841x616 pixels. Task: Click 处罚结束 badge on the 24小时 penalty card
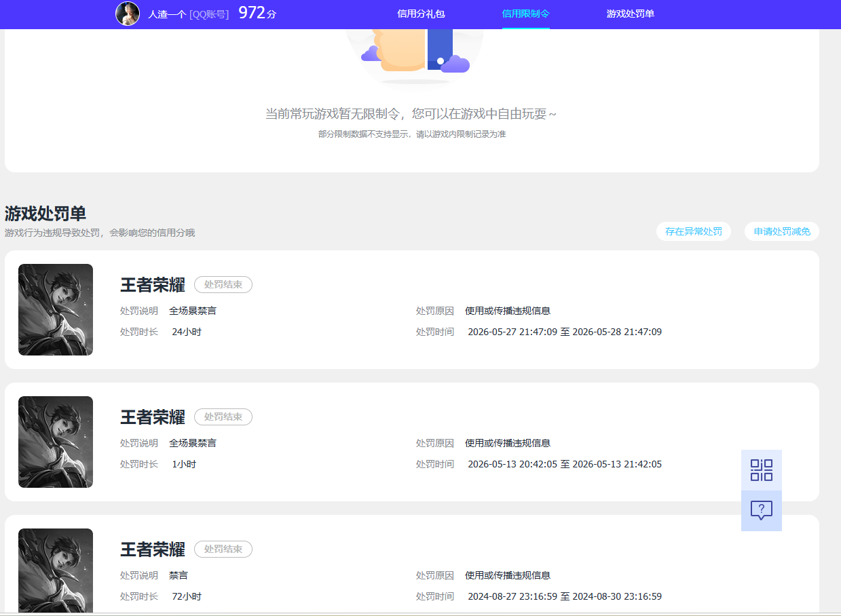pyautogui.click(x=223, y=284)
